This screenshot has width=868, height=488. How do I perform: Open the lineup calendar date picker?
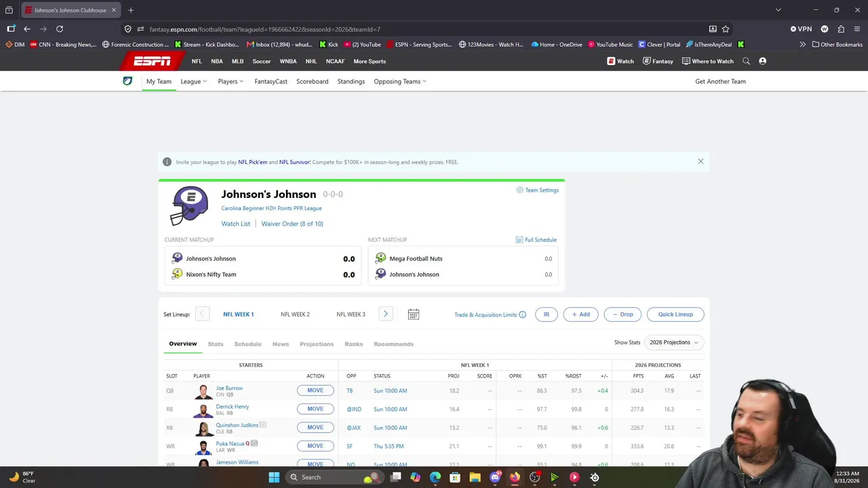tap(413, 314)
